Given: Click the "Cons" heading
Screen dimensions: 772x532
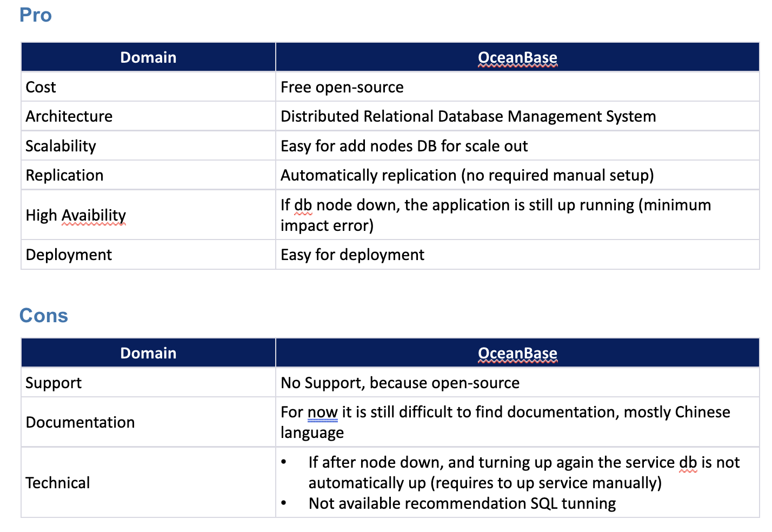Looking at the screenshot, I should (x=44, y=315).
